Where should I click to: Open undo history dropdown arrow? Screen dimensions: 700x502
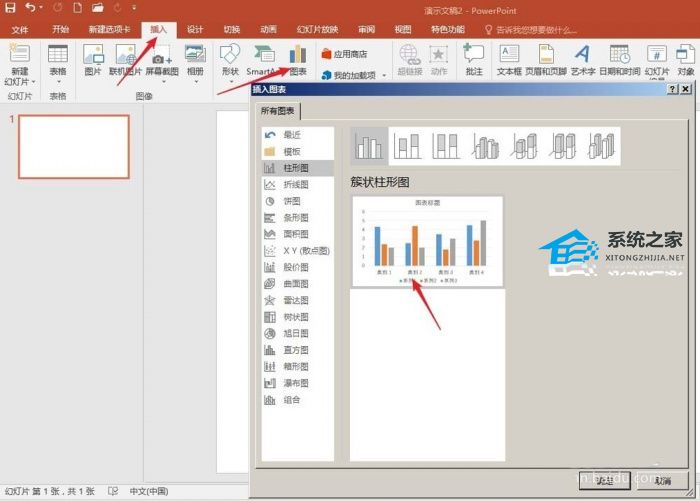pos(41,8)
